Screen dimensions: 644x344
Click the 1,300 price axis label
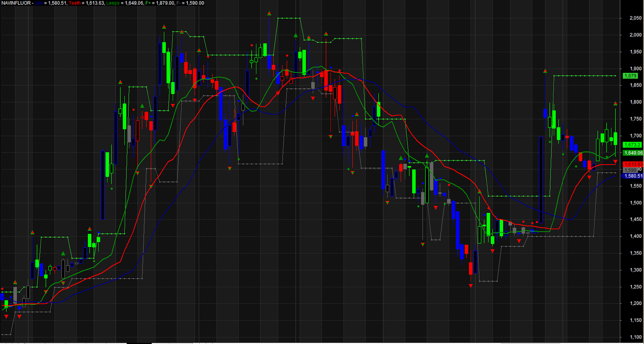[x=636, y=270]
